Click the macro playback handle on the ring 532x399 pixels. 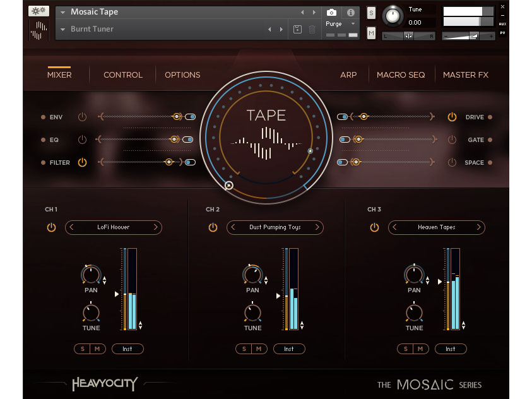point(229,185)
